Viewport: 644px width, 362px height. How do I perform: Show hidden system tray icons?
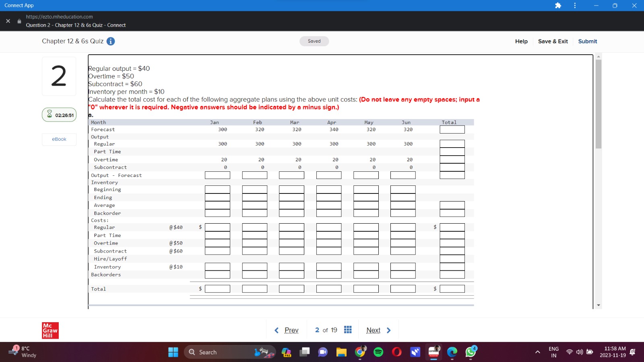click(537, 352)
